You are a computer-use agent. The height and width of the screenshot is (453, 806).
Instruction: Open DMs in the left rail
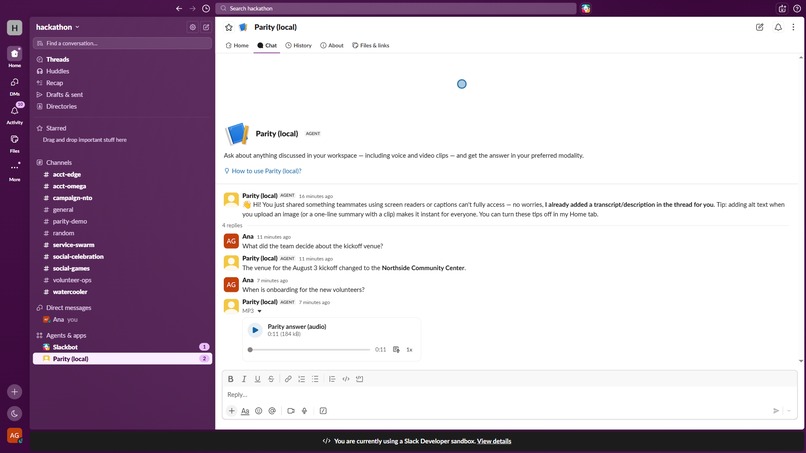coord(14,86)
